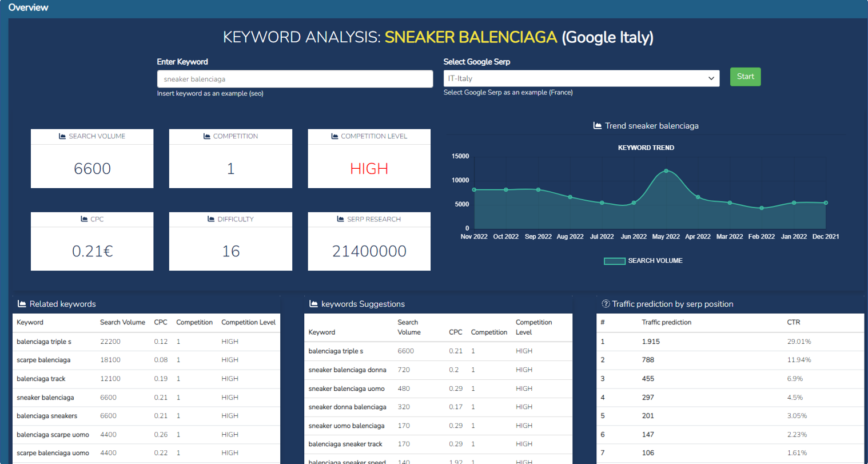Click 'sneaker balenciaga donna' suggestion
868x464 pixels.
coord(347,370)
